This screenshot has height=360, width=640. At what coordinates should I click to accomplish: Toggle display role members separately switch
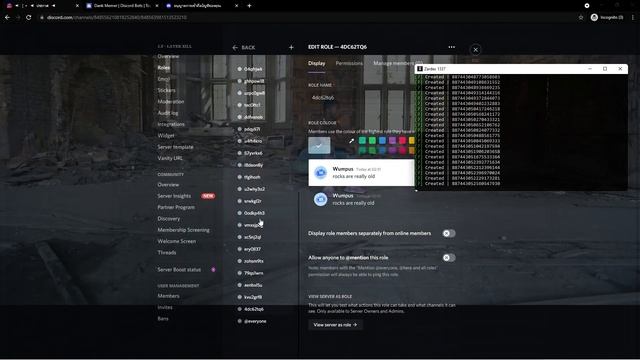pos(449,233)
